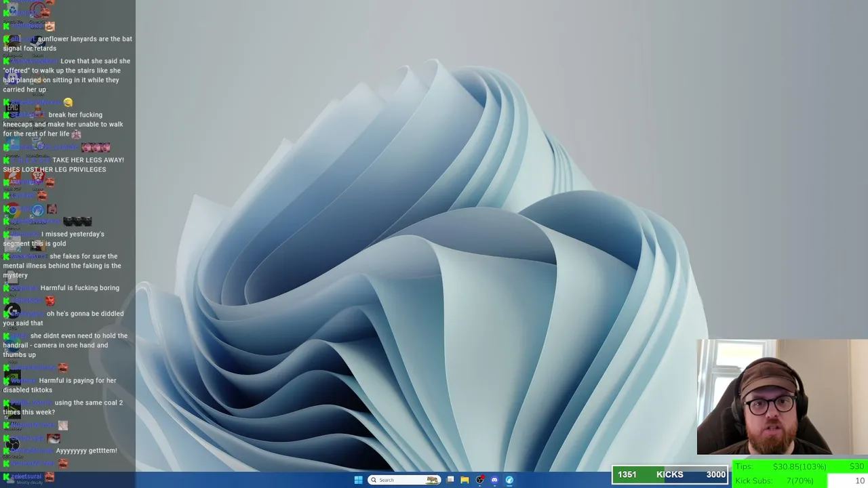
Task: Click the 1351 kicks count
Action: pyautogui.click(x=627, y=474)
